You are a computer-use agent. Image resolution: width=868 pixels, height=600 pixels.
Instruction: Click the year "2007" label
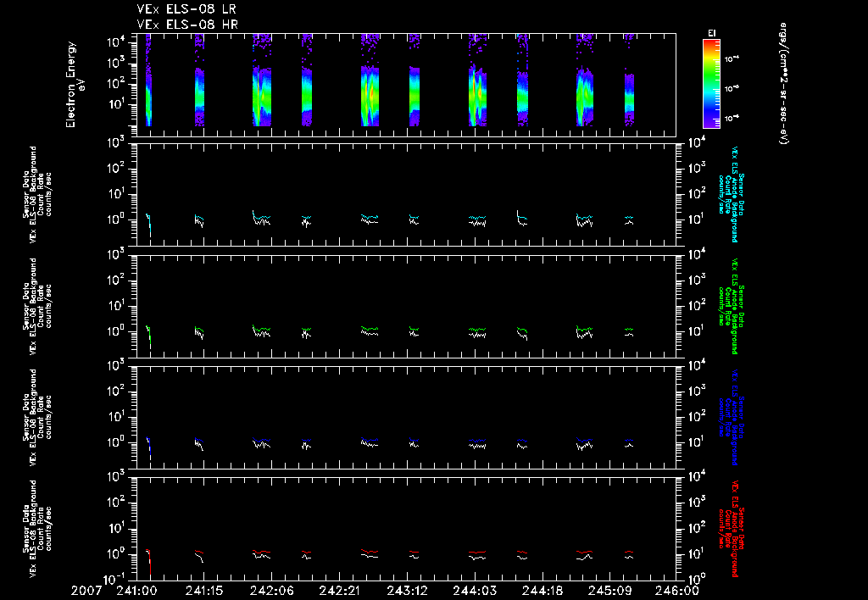pyautogui.click(x=86, y=591)
